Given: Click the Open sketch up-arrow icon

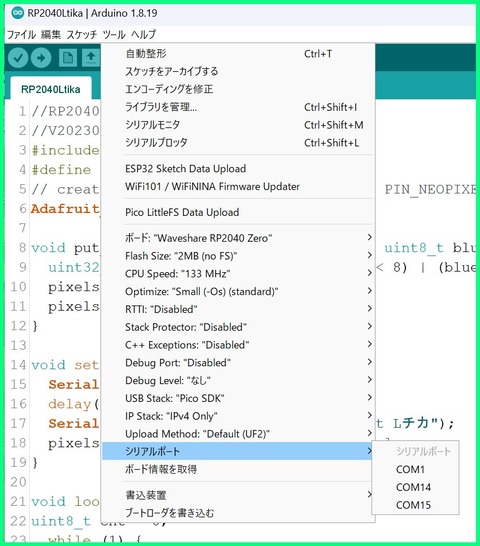Looking at the screenshot, I should (x=91, y=58).
